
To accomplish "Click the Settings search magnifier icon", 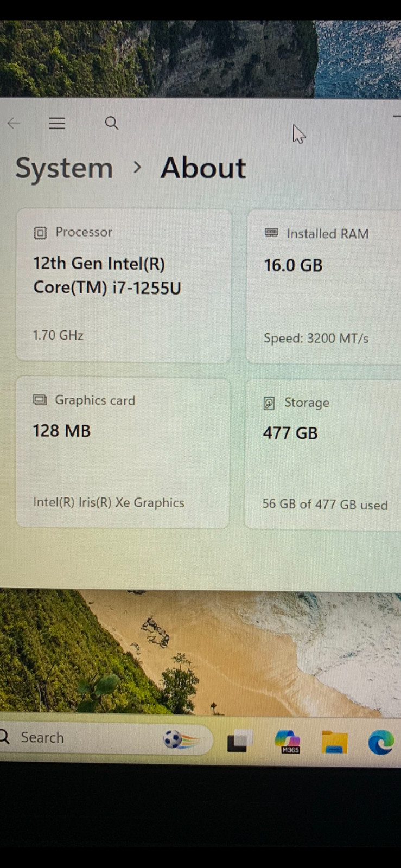I will [x=112, y=123].
